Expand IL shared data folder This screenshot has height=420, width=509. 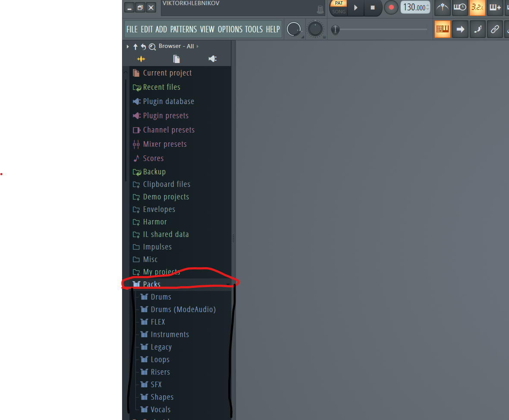point(180,234)
